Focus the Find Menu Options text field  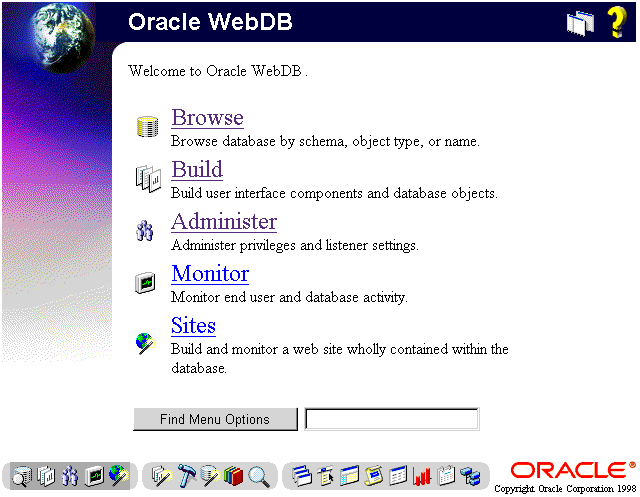tap(392, 419)
